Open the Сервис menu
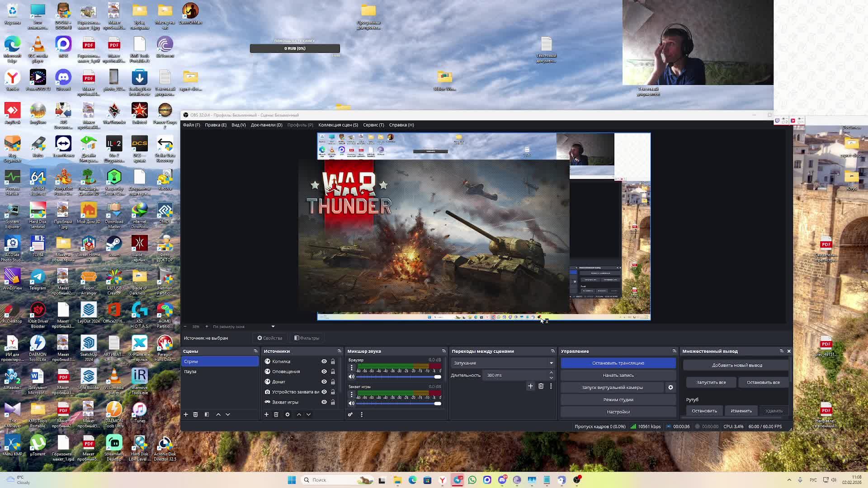The width and height of the screenshot is (868, 488). tap(373, 125)
